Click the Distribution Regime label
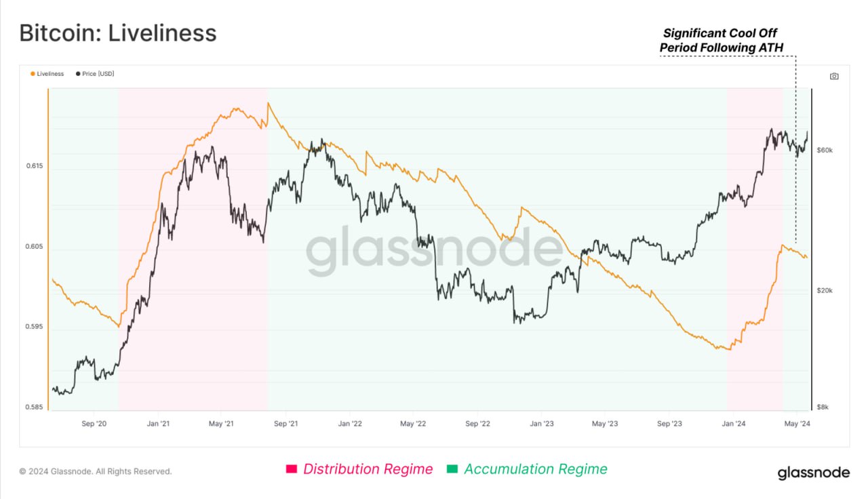 (x=368, y=468)
